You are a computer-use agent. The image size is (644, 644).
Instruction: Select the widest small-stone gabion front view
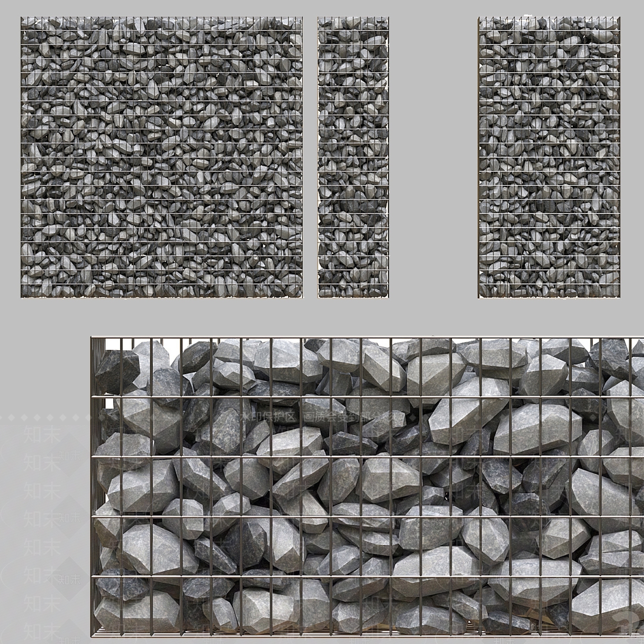162,157
